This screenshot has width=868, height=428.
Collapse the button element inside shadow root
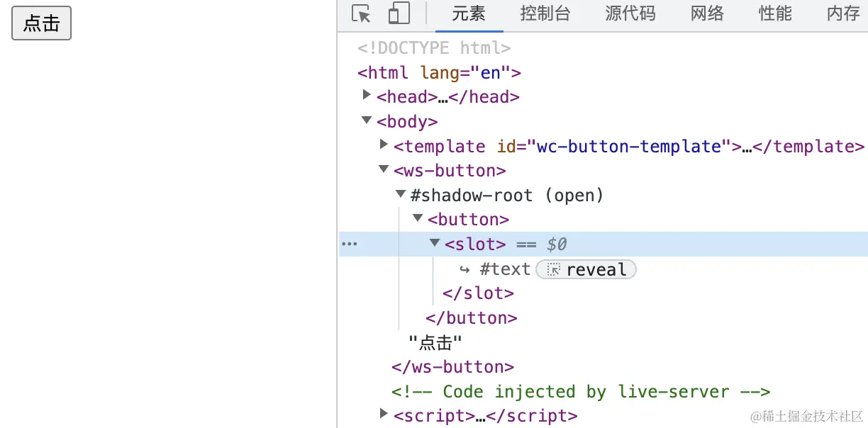point(418,218)
